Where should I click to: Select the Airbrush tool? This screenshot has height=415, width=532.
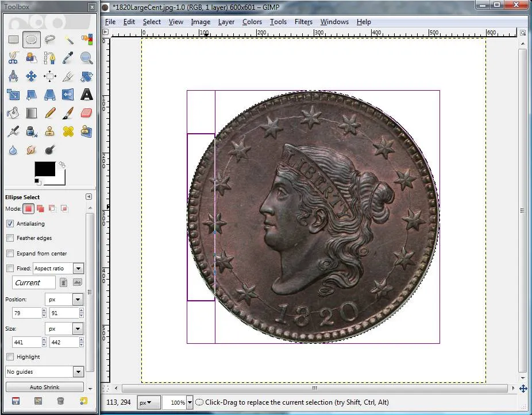pos(13,131)
